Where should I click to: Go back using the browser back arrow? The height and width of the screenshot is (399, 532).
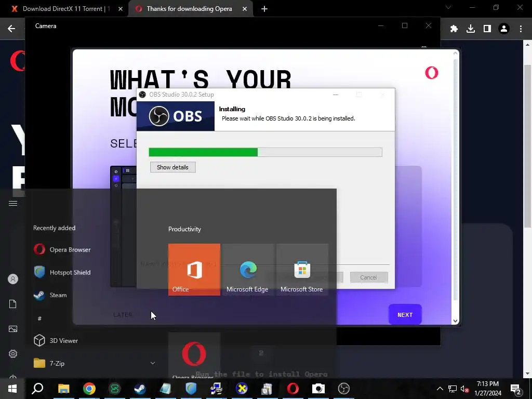click(x=11, y=29)
